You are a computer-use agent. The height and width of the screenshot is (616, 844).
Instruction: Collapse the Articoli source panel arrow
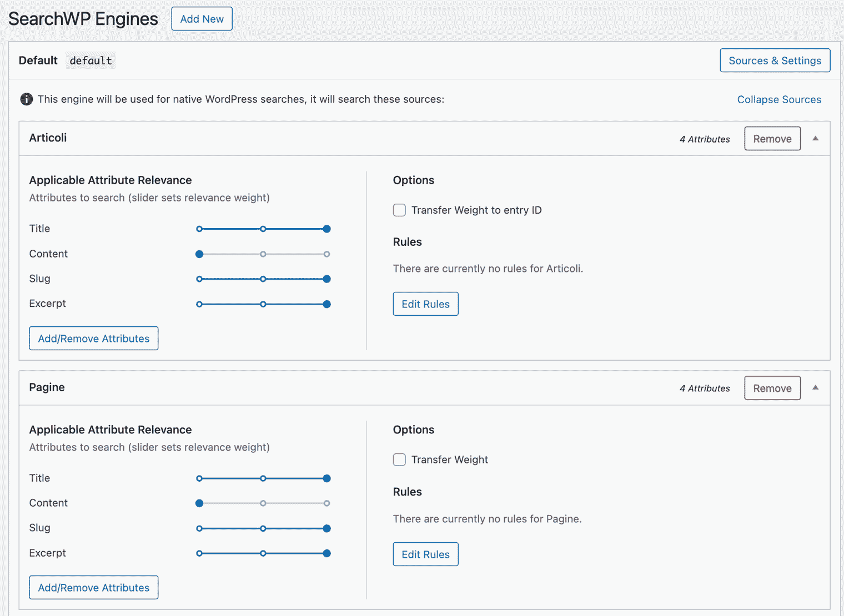click(815, 138)
